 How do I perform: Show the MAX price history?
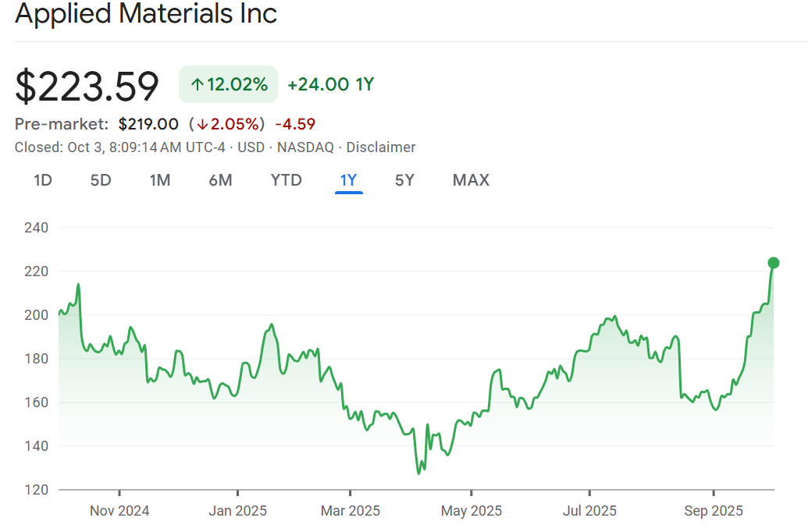pos(471,180)
